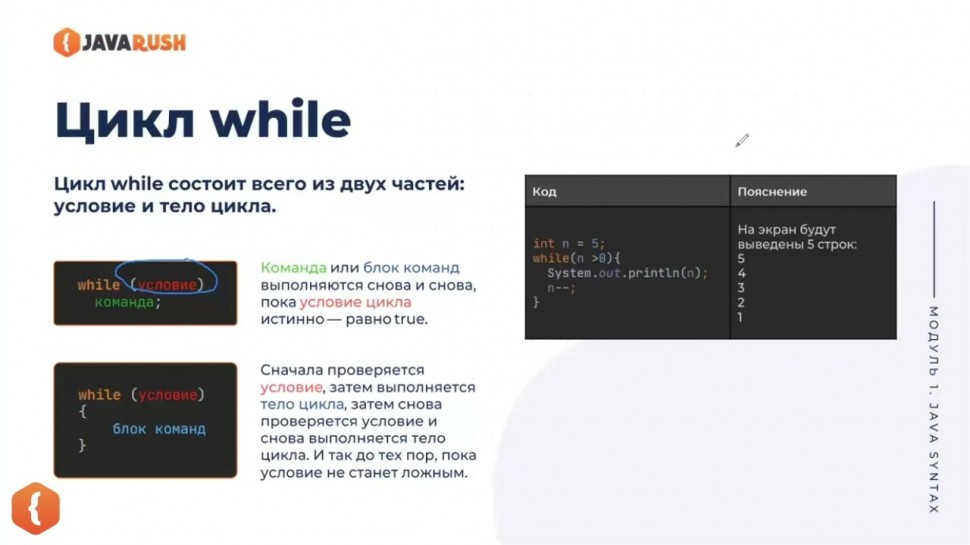The height and width of the screenshot is (545, 970).
Task: Click the 'Цикл while' slide title
Action: tap(202, 120)
